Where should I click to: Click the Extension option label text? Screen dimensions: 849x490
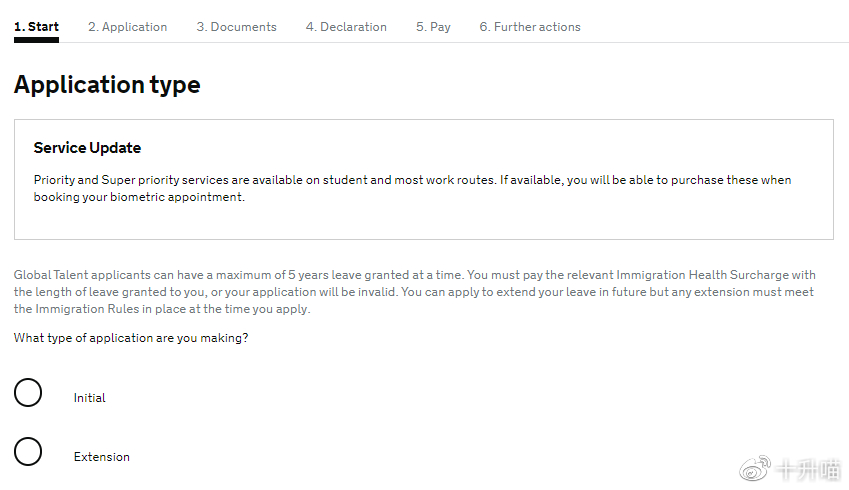101,457
